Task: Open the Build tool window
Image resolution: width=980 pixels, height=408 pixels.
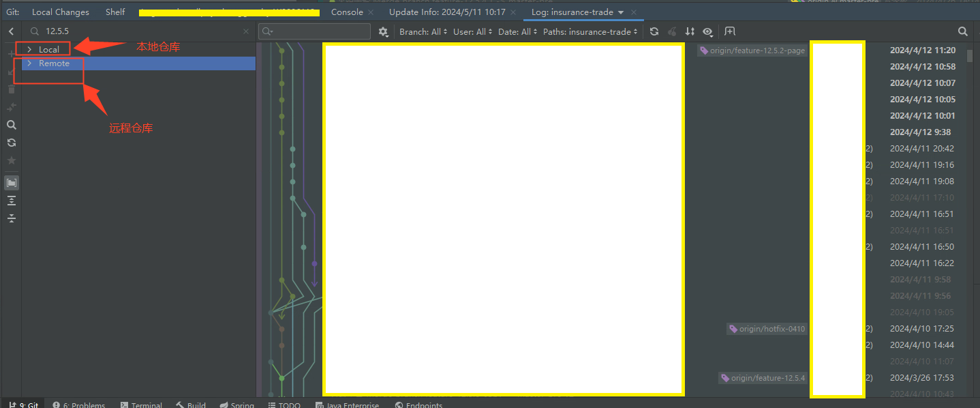Action: click(191, 405)
